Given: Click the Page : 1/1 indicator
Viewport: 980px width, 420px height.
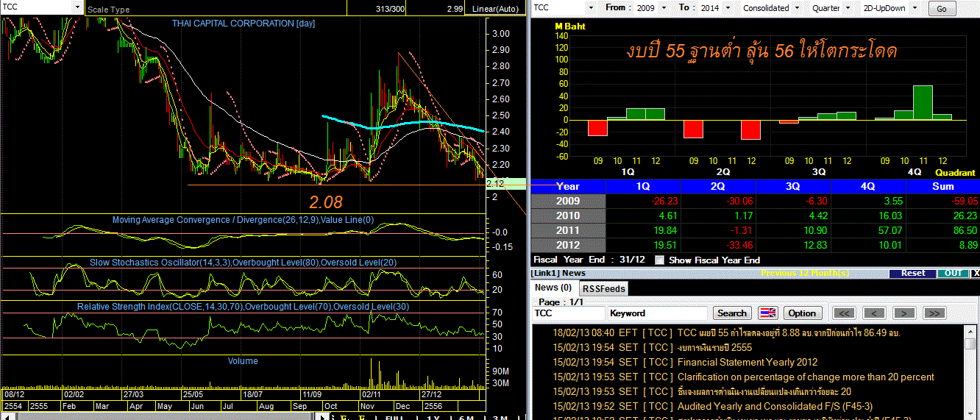Looking at the screenshot, I should point(561,302).
